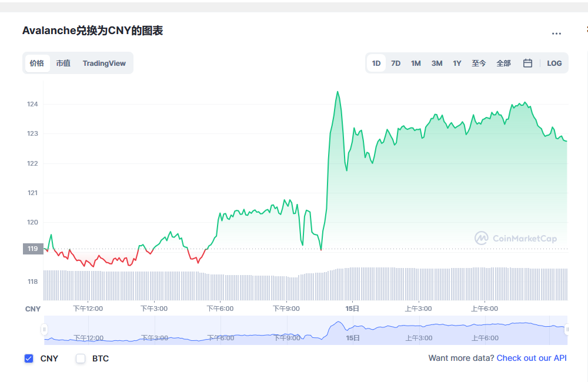588x382 pixels.
Task: Open the TradingView tab
Action: [104, 63]
